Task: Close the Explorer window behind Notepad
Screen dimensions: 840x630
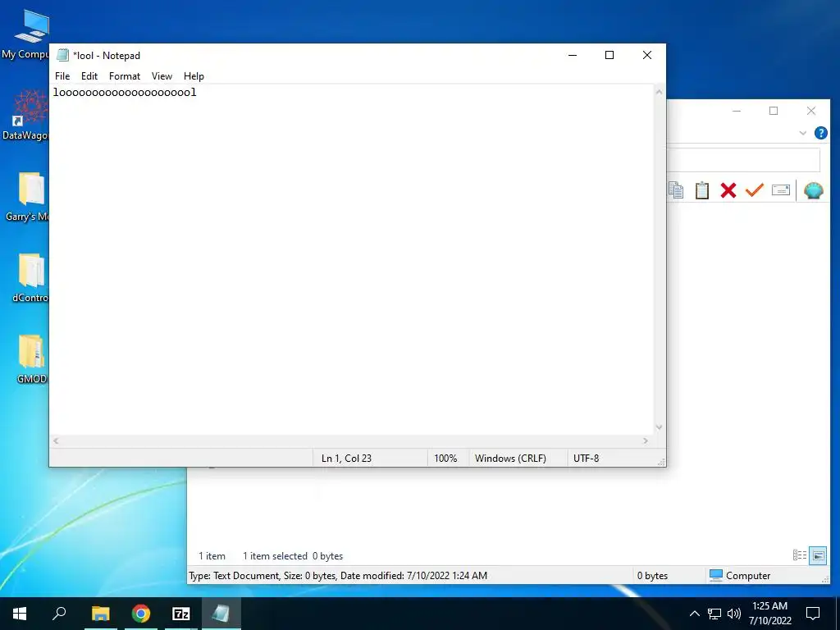Action: tap(811, 111)
